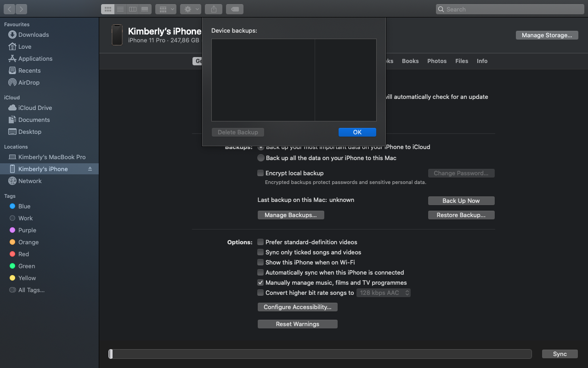The image size is (588, 368).
Task: Click the Manage Backups… button
Action: (x=291, y=215)
